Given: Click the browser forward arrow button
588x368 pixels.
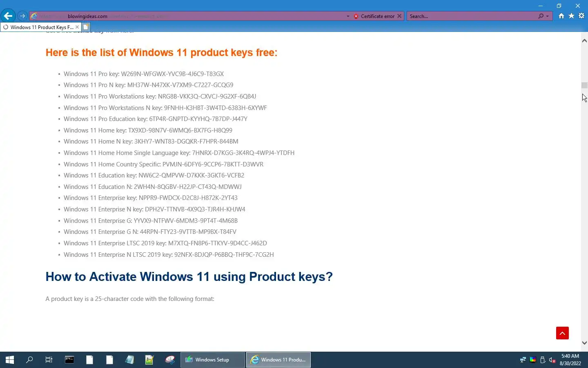Looking at the screenshot, I should 22,16.
